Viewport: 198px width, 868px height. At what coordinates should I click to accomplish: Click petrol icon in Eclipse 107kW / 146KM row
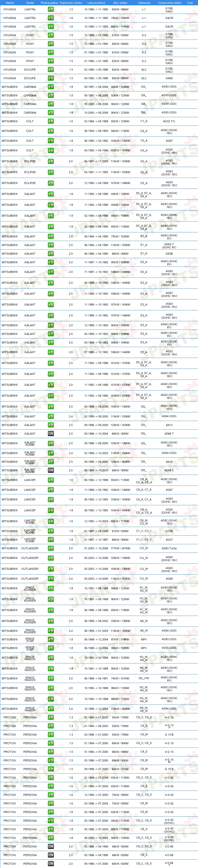tap(51, 183)
